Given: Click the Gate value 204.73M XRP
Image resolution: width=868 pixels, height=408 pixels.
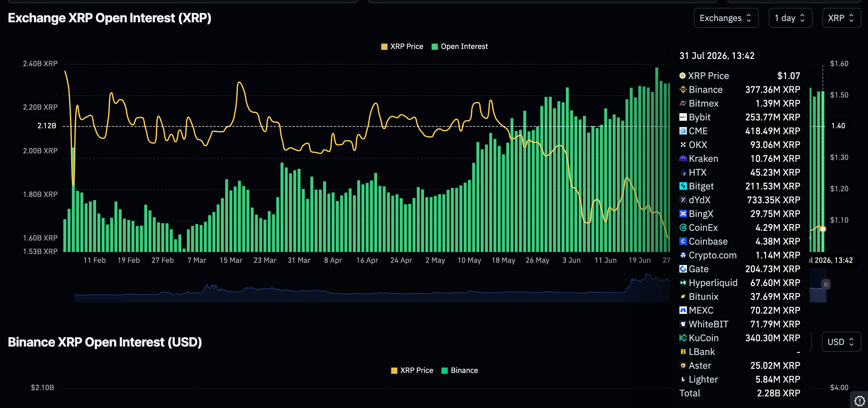Looking at the screenshot, I should 773,269.
